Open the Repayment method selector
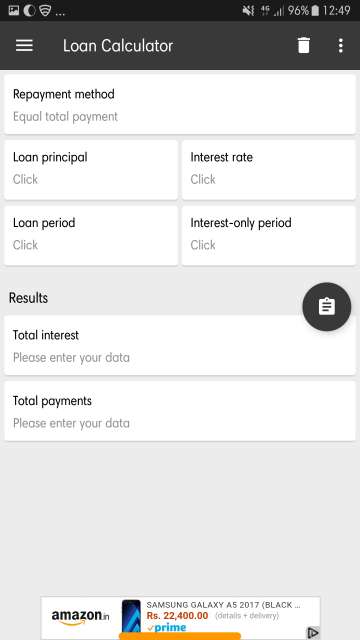 pos(180,104)
